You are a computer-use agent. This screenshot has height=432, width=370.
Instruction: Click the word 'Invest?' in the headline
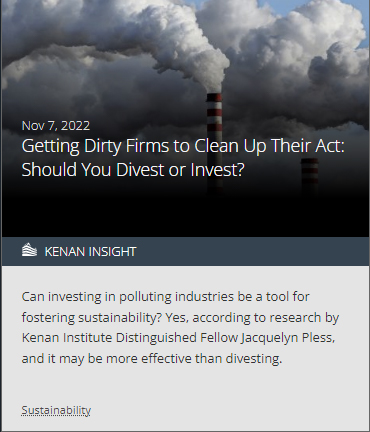217,169
